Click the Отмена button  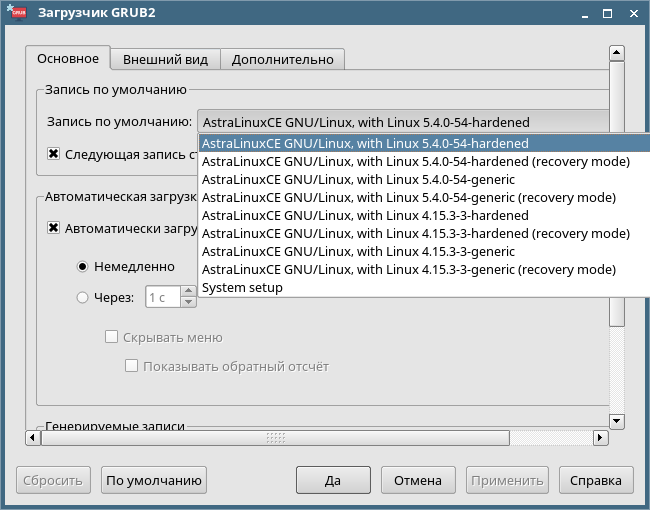pyautogui.click(x=418, y=480)
